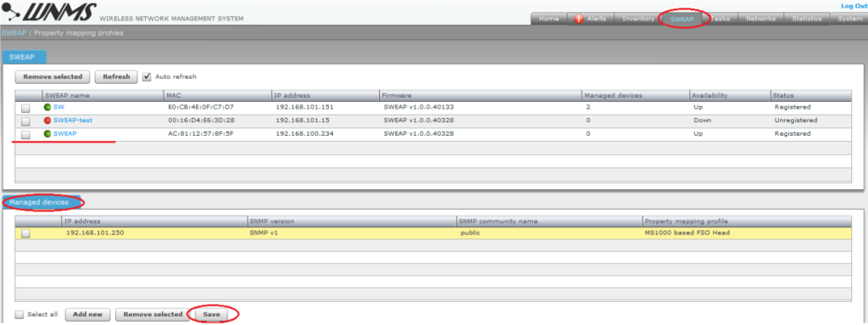Click the WNMS logo
The height and width of the screenshot is (325, 868).
(50, 12)
